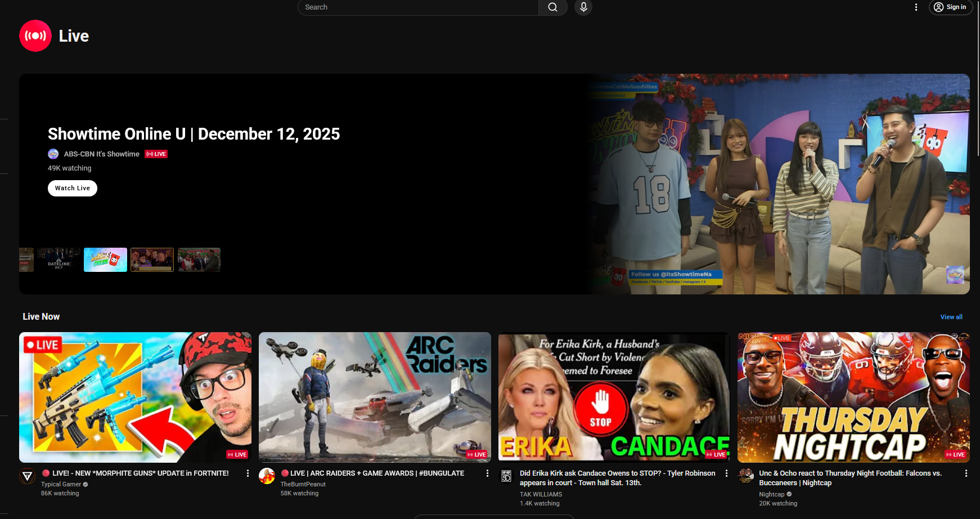Click the red LIVE badge beside ABS-CBN It's Showtime
Image resolution: width=980 pixels, height=519 pixels.
pos(156,154)
